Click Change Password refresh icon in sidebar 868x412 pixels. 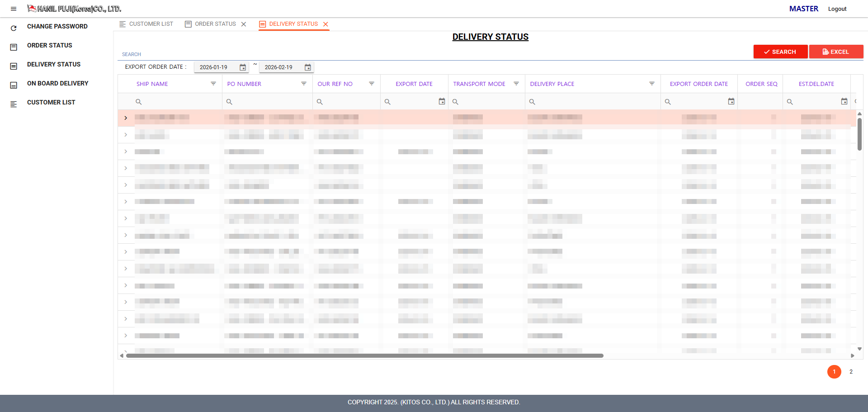[14, 28]
